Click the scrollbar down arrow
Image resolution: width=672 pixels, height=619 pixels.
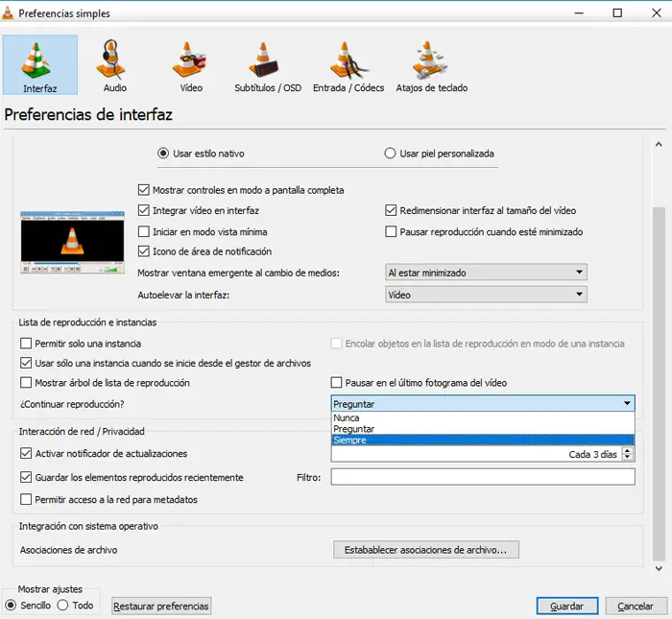(x=659, y=568)
